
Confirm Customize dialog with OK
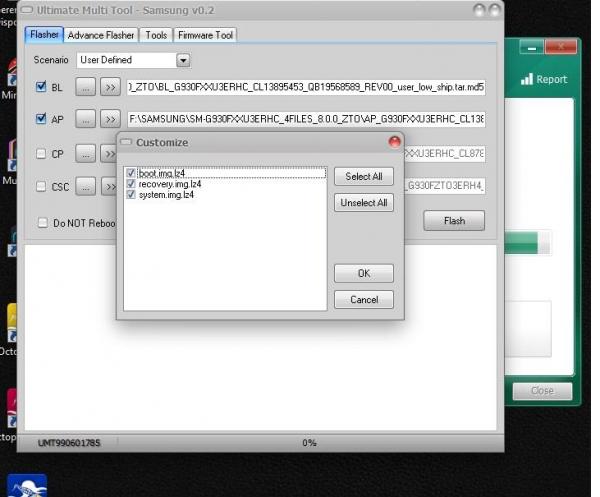pyautogui.click(x=364, y=273)
